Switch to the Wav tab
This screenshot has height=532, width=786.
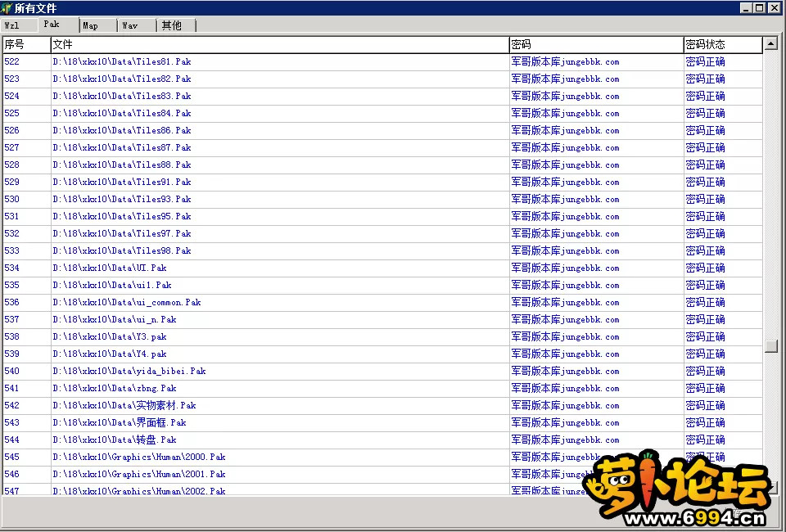click(x=137, y=25)
